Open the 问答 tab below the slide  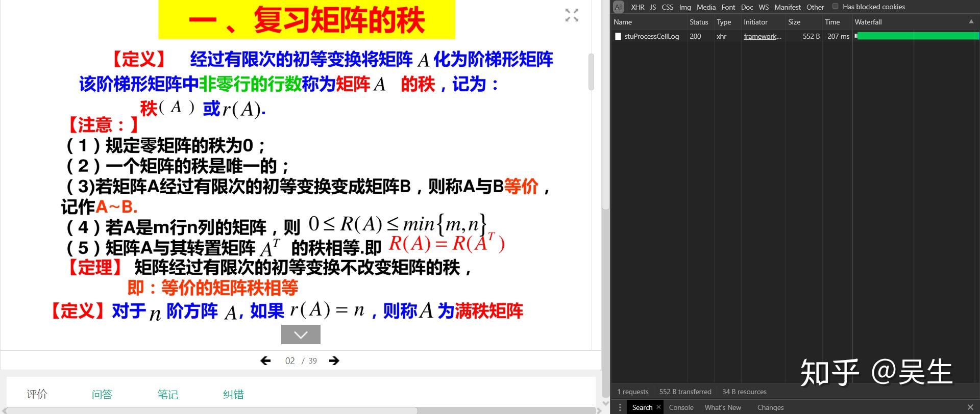click(102, 394)
